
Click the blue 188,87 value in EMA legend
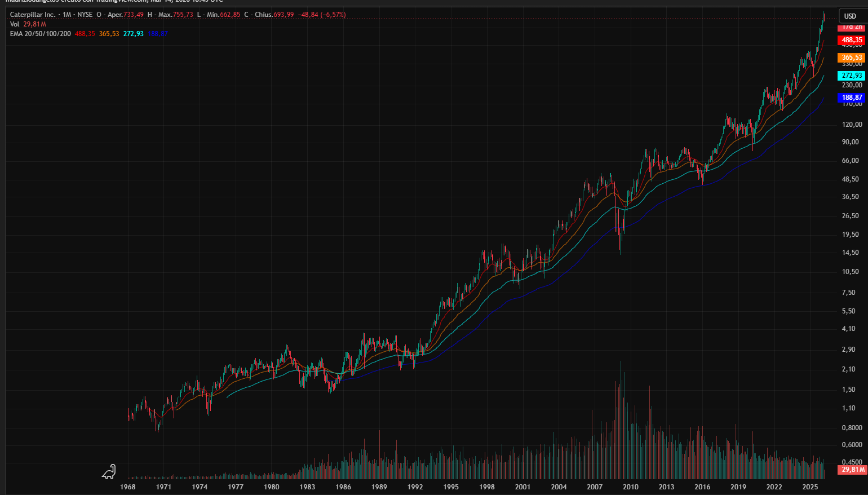[158, 34]
